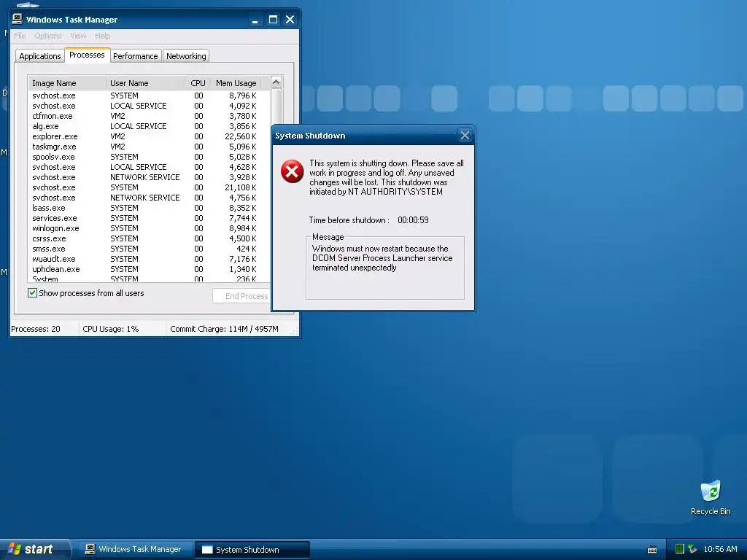Screen dimensions: 747x560
Task: Sort by the Mem Usage column header
Action: (x=236, y=83)
